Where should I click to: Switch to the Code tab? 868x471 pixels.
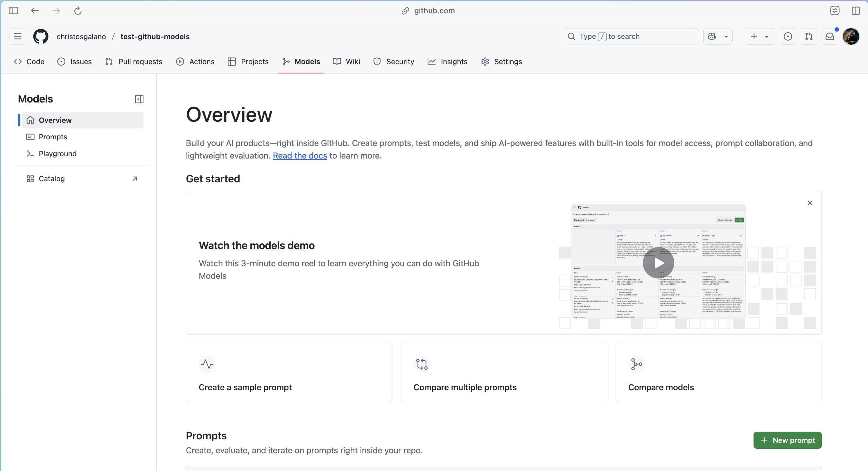29,62
